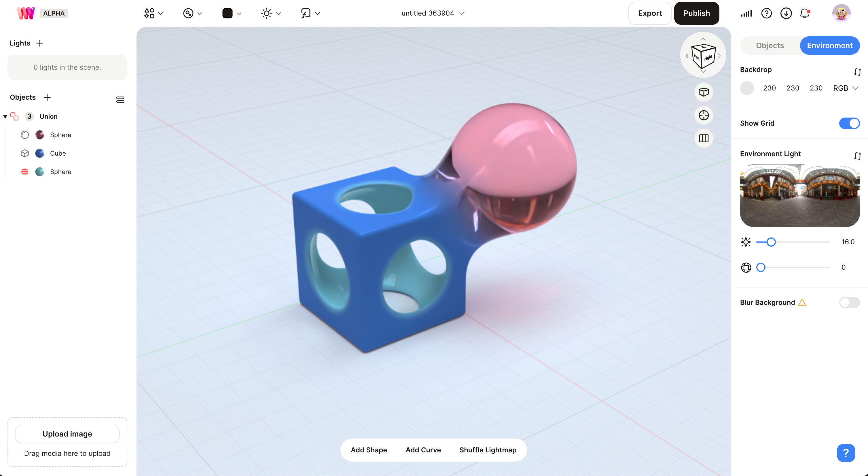The height and width of the screenshot is (476, 868).
Task: Select the teal Sphere object row
Action: (x=67, y=172)
